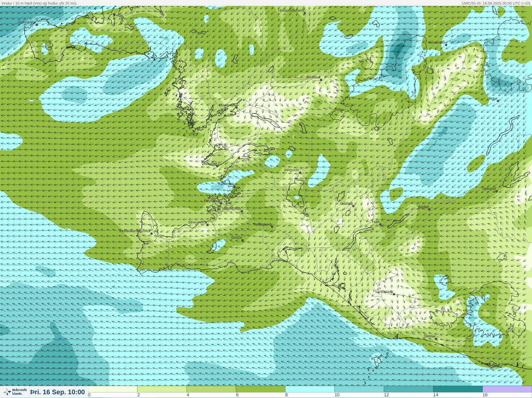Click the Hæll station marker
This screenshot has width=532, height=398.
[380, 225]
